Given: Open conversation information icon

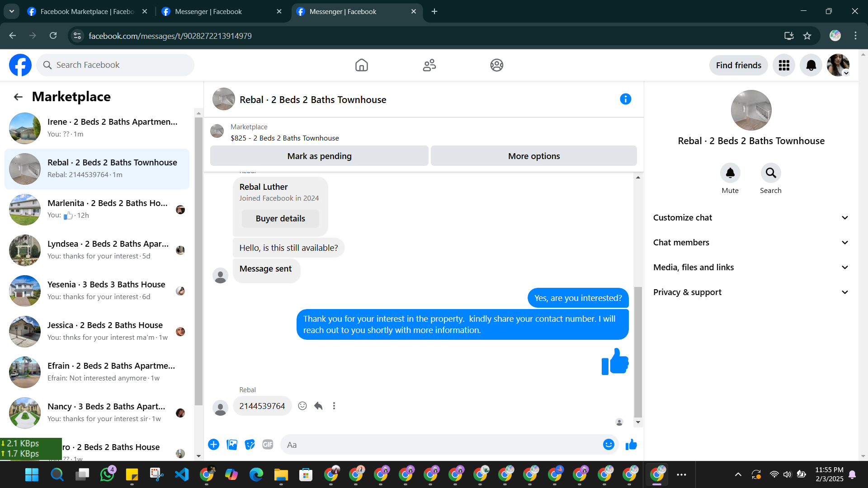Looking at the screenshot, I should 625,99.
